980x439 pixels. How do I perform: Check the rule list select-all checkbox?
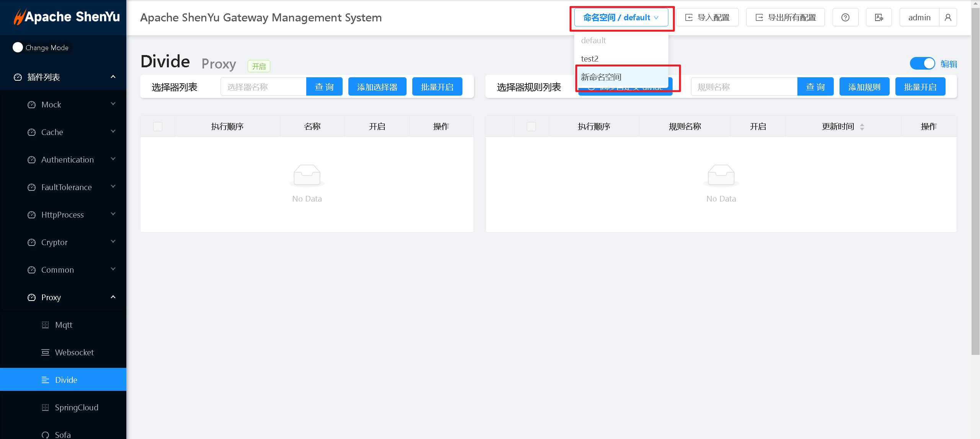click(531, 127)
